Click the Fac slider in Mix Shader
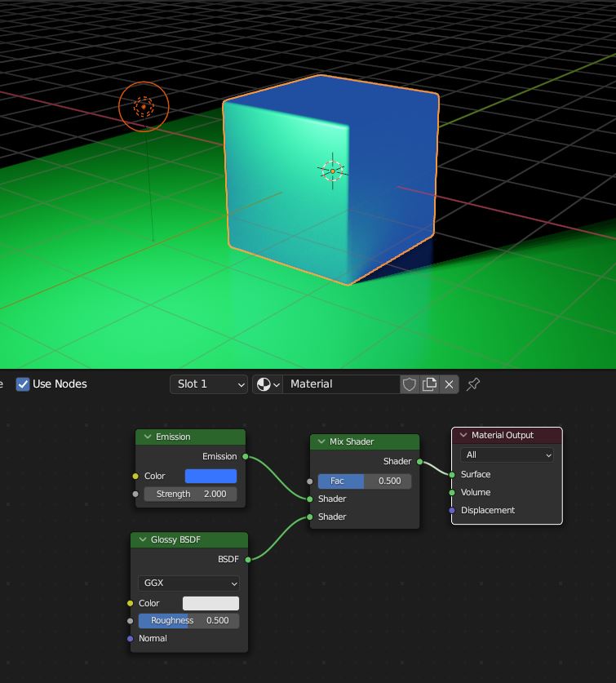The height and width of the screenshot is (683, 616). pos(364,481)
